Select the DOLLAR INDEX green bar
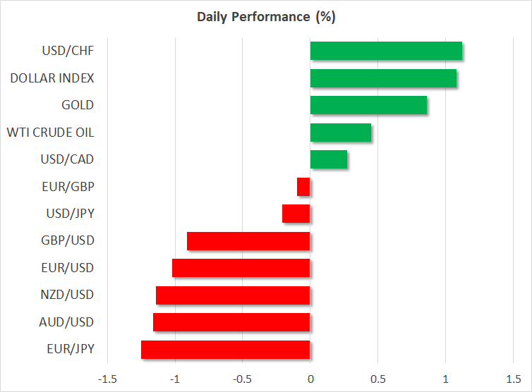532x392 pixels. pyautogui.click(x=383, y=78)
